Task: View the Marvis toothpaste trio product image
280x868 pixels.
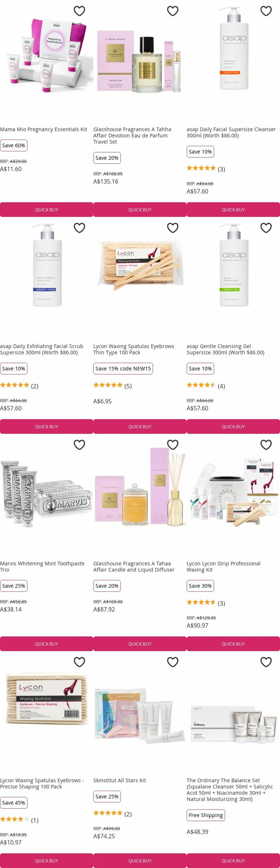Action: 47,494
